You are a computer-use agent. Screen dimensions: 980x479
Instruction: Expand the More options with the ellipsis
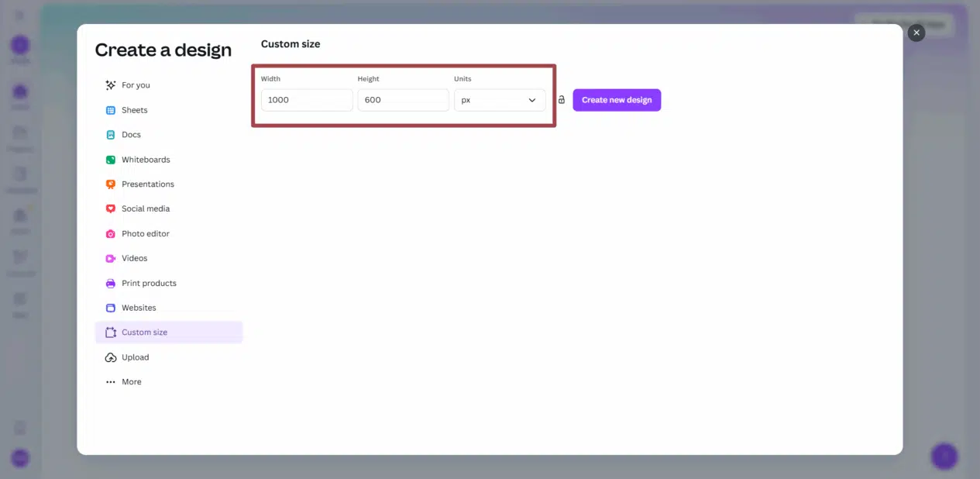coord(110,381)
